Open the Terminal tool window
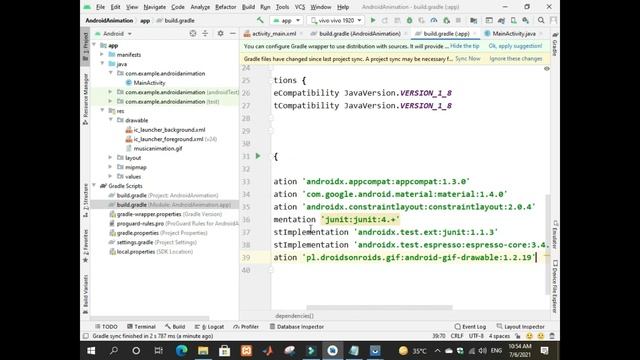Viewport: 640px width, 360px height. point(141,327)
